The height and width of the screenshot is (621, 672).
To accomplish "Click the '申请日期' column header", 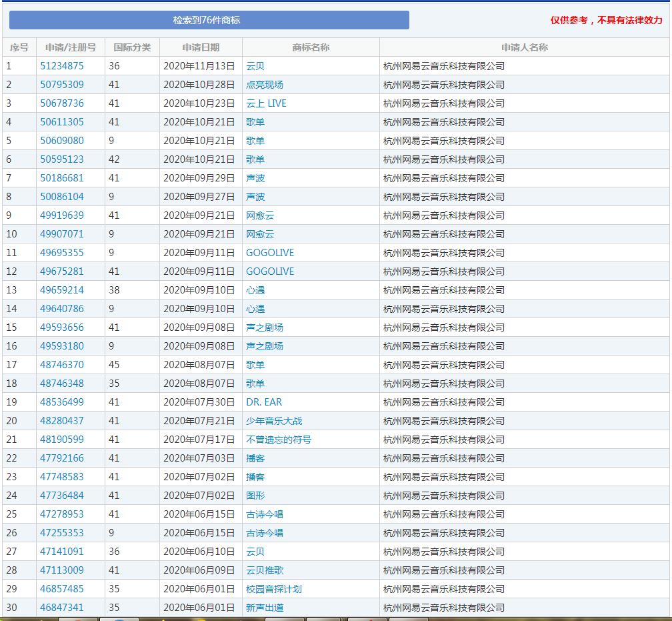I will [x=201, y=47].
